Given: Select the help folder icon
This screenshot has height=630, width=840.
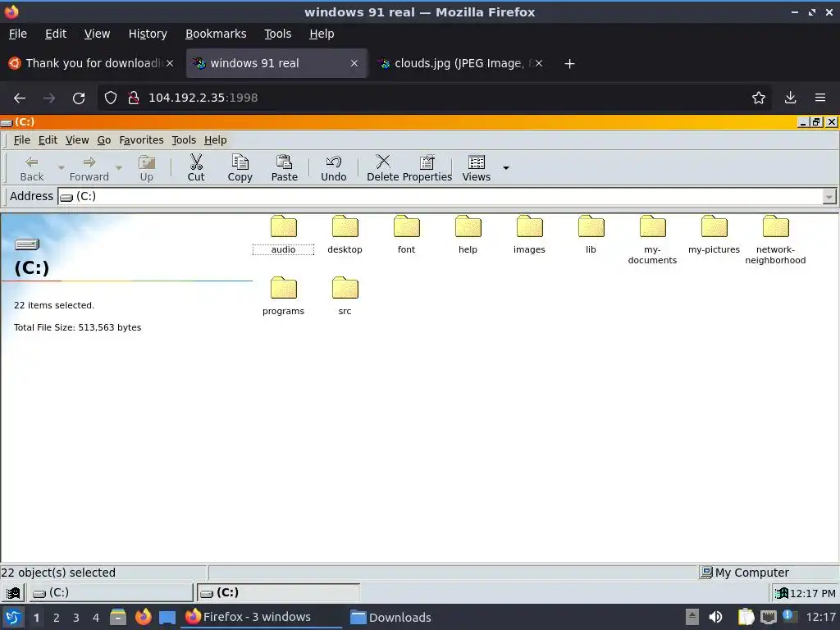Looking at the screenshot, I should (468, 226).
